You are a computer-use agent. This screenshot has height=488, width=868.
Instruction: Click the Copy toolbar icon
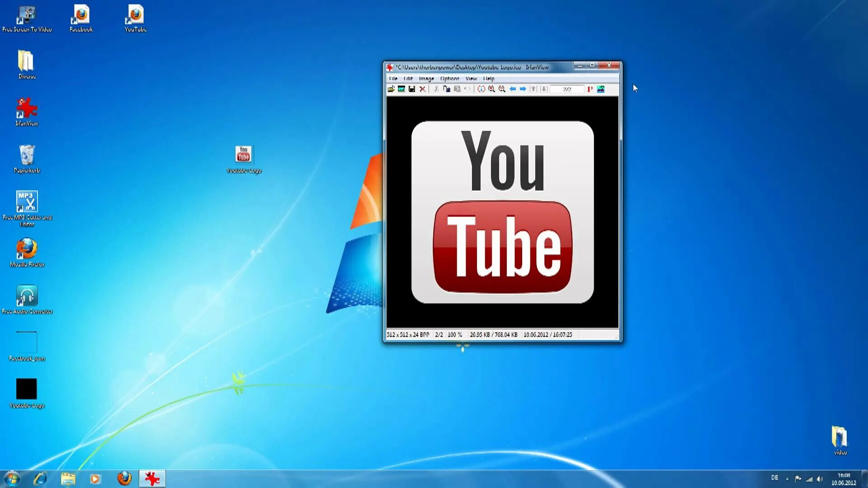coord(447,89)
